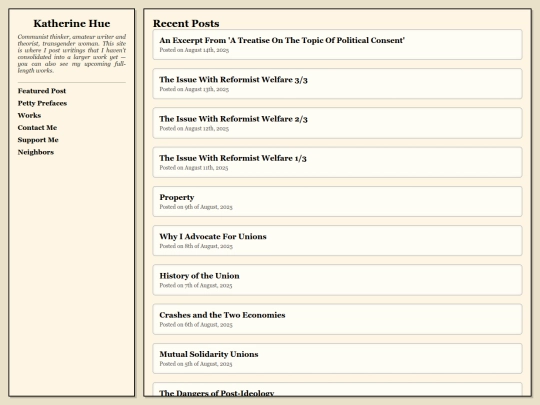
Task: Click the 'Posted on 5th of August' date
Action: 196,364
